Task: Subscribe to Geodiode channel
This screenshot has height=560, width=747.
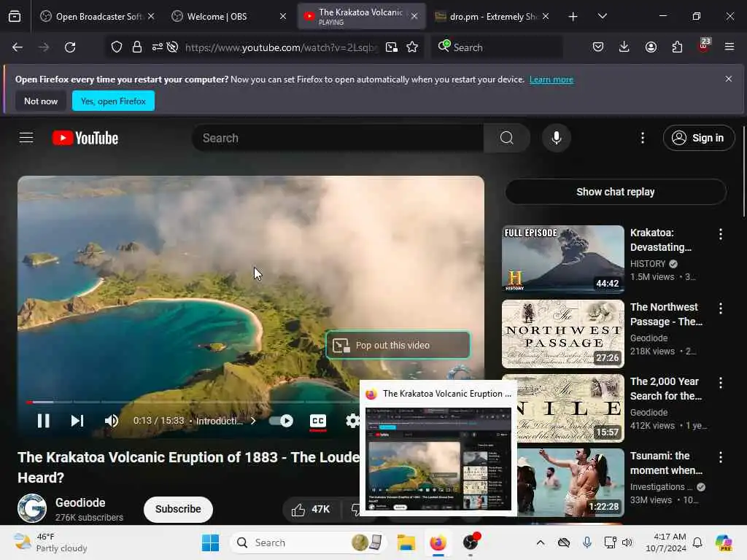Action: (x=178, y=509)
